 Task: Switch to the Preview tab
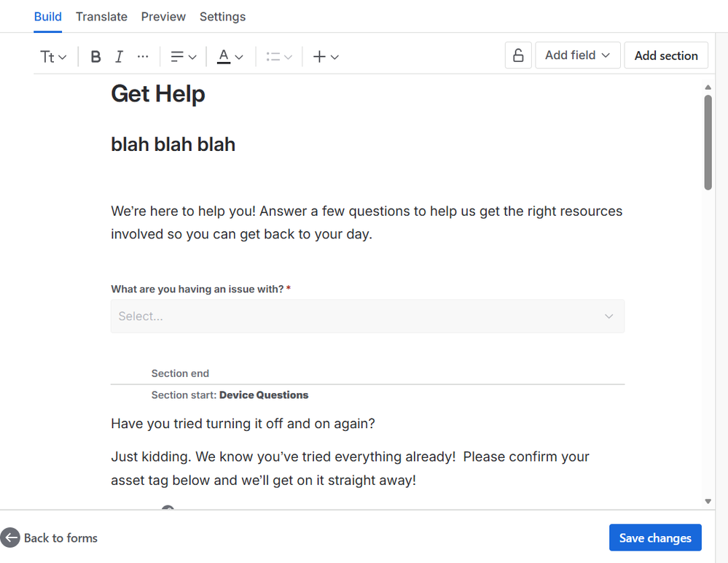[x=163, y=17]
